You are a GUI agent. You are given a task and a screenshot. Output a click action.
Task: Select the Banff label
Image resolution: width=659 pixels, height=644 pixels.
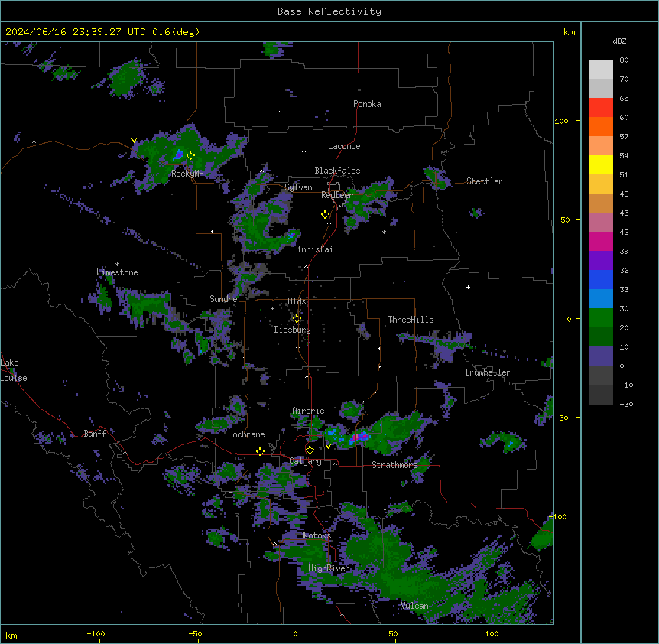pyautogui.click(x=95, y=434)
